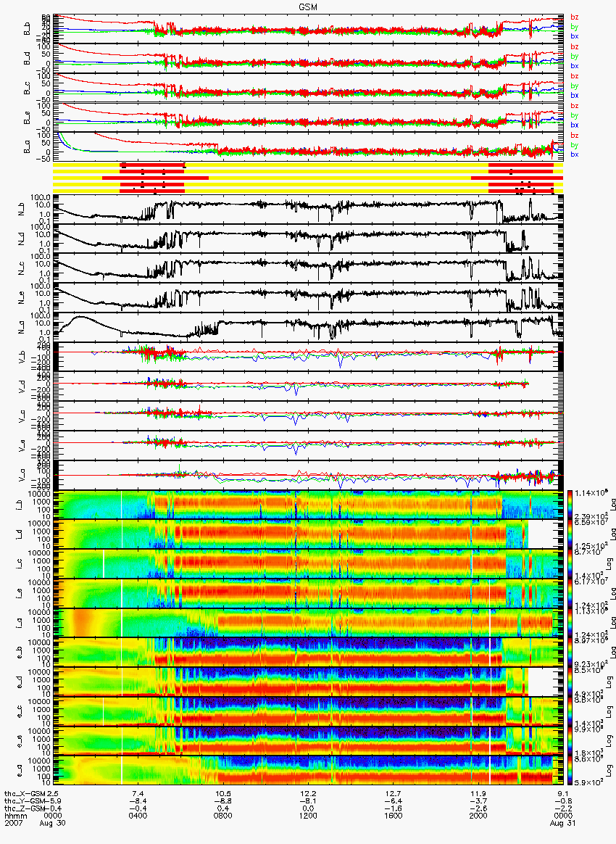Click the 12.2 X-GSM position value
This screenshot has width=616, height=844.
click(x=308, y=794)
